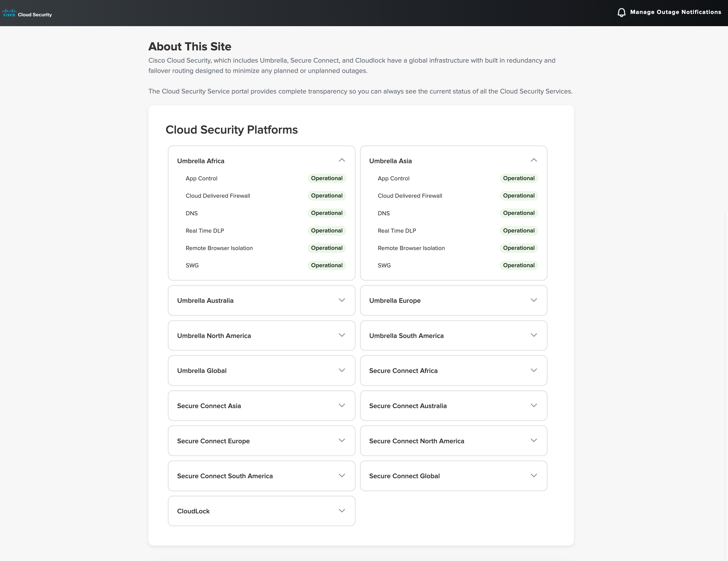The height and width of the screenshot is (561, 728).
Task: Click Remote Browser Isolation under Umbrella Asia
Action: point(411,248)
